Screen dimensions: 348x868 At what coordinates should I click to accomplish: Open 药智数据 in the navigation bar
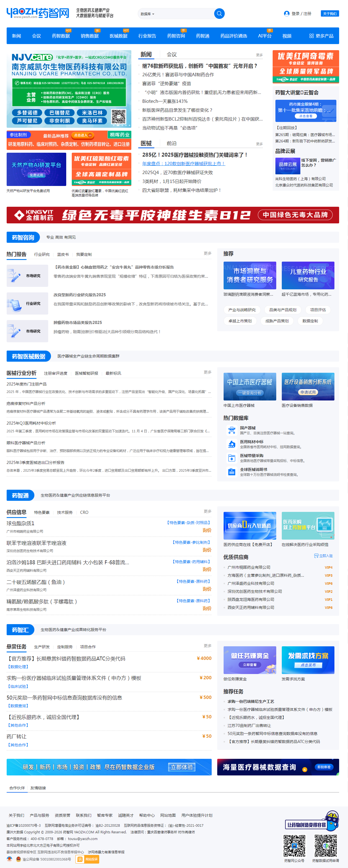[61, 36]
